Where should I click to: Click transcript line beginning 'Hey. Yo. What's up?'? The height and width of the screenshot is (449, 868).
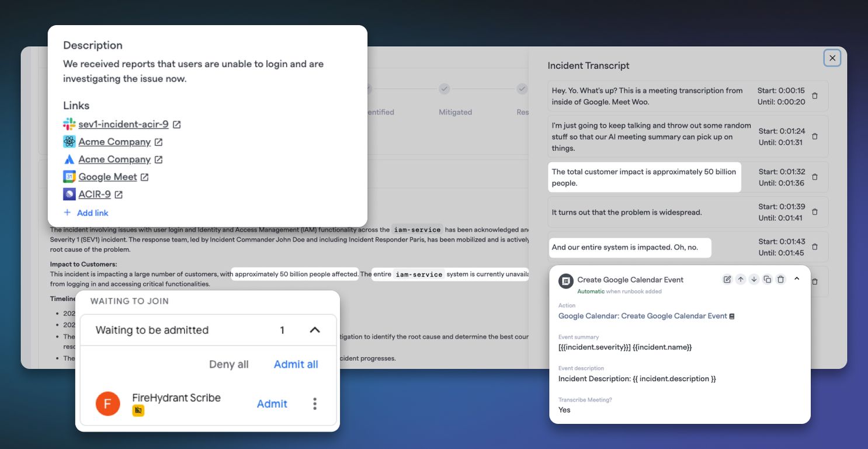coord(647,96)
